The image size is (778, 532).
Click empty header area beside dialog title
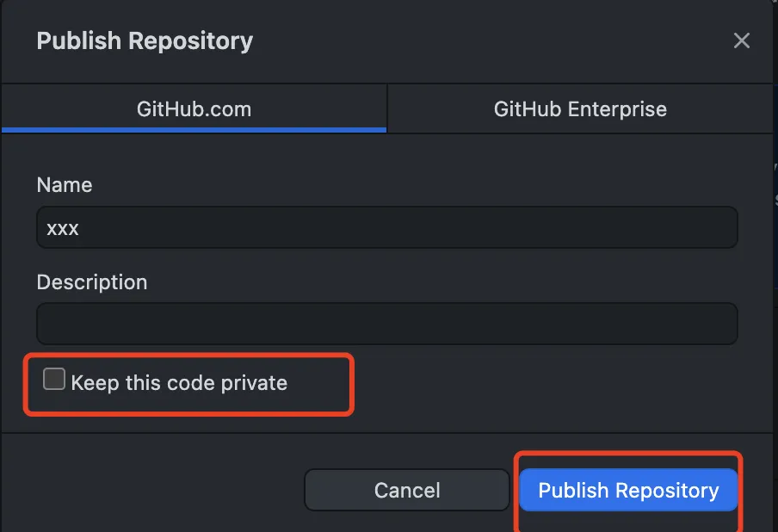pyautogui.click(x=491, y=40)
